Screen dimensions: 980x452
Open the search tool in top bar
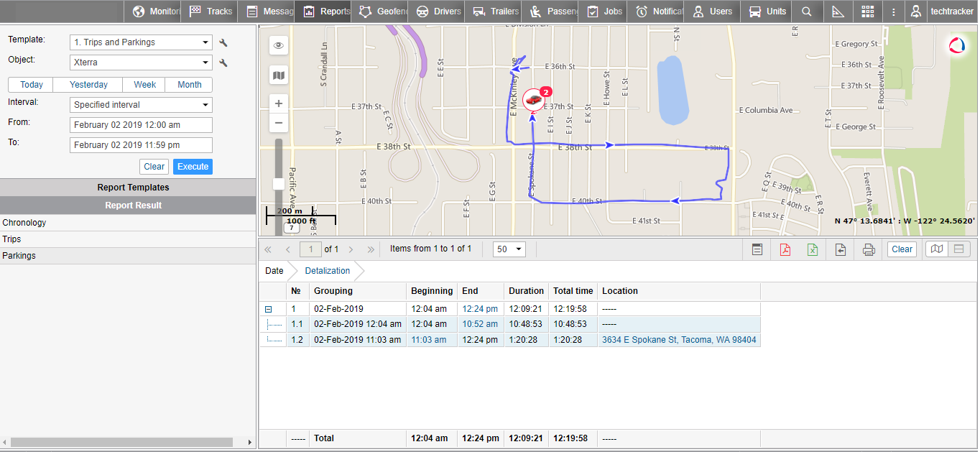[x=807, y=11]
